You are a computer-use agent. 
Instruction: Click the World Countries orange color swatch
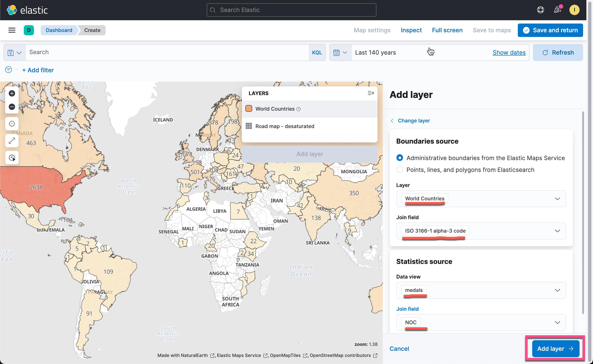(x=249, y=109)
